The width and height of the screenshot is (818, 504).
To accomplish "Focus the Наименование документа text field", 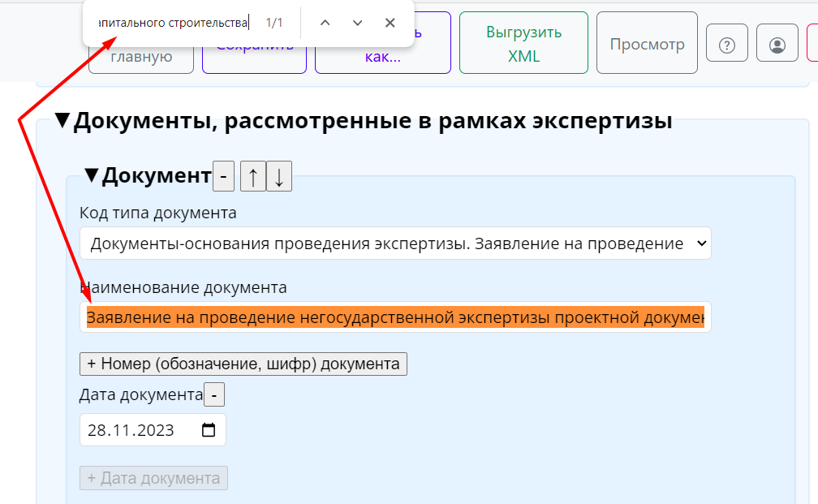I will click(x=395, y=317).
